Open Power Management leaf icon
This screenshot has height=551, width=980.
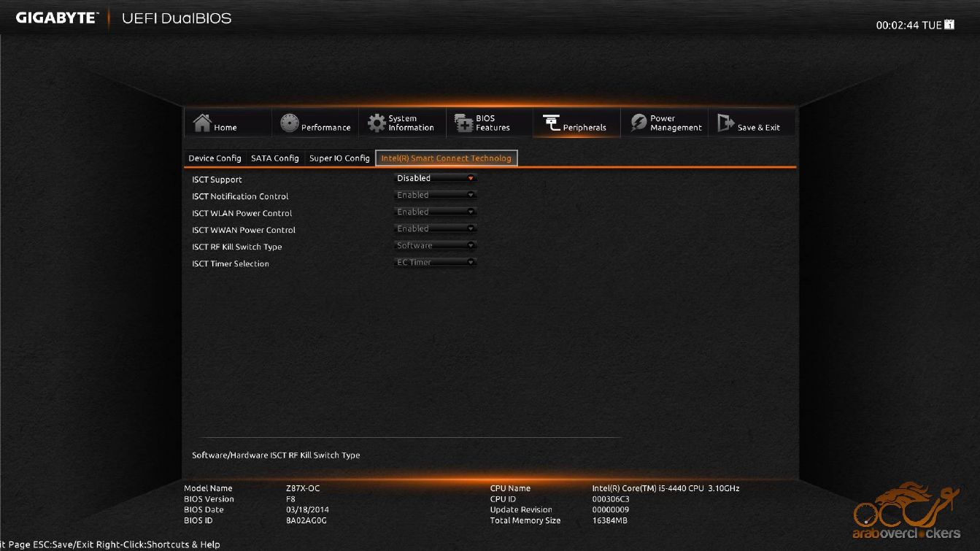coord(638,123)
